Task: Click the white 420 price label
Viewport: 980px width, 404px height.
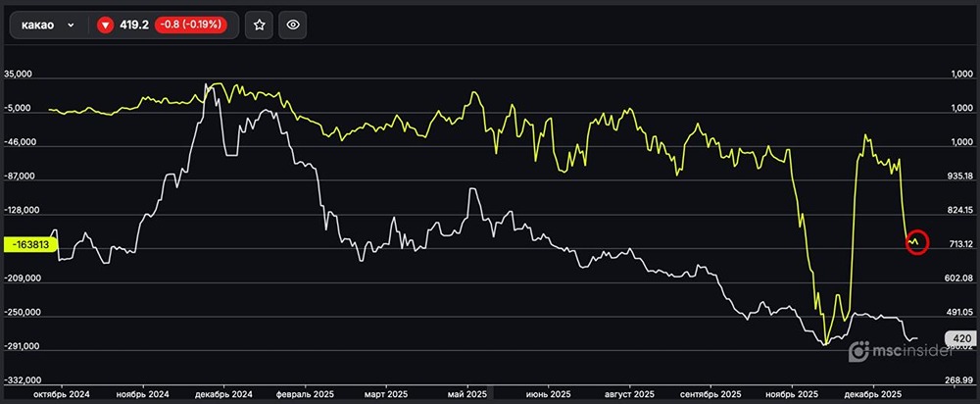Action: click(x=960, y=338)
